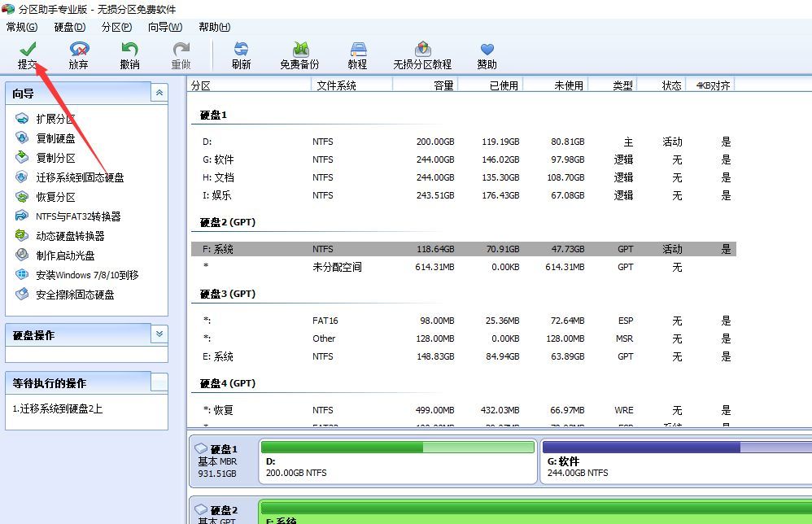Select the 未分配空间 614.31MB row
The width and height of the screenshot is (812, 524).
(464, 267)
